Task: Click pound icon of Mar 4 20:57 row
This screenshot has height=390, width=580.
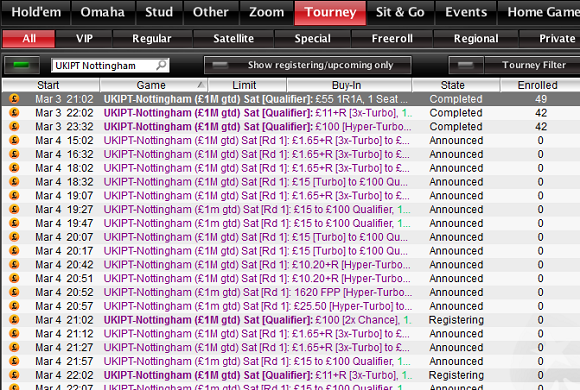Action: coord(14,306)
